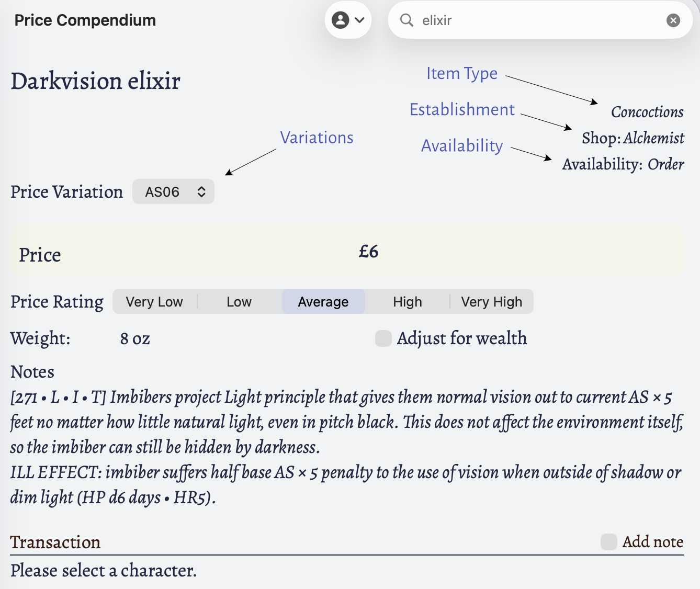Set price rating to Low
The width and height of the screenshot is (700, 589).
click(x=239, y=302)
